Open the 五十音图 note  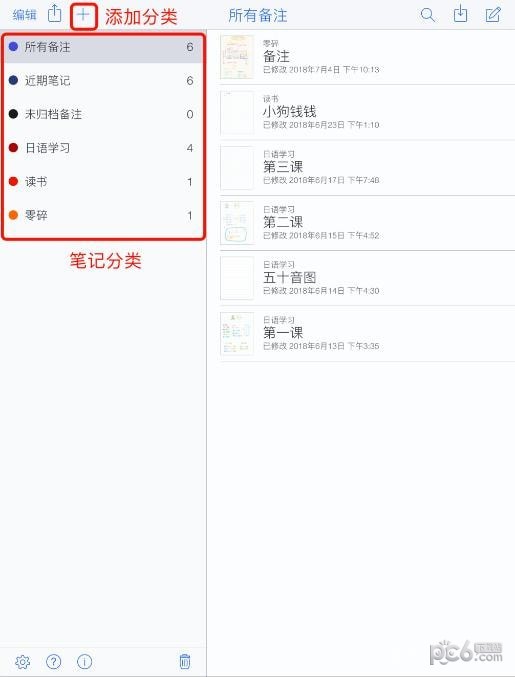coord(367,278)
